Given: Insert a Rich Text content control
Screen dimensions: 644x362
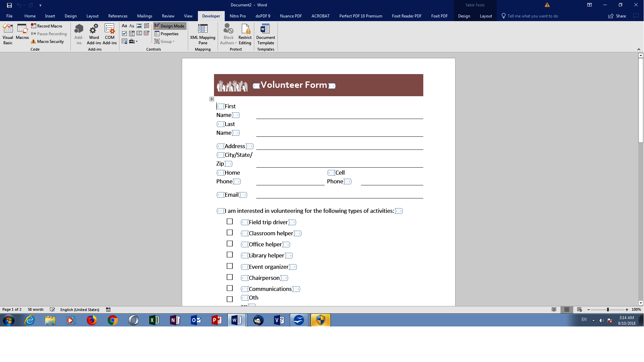Looking at the screenshot, I should [x=124, y=25].
